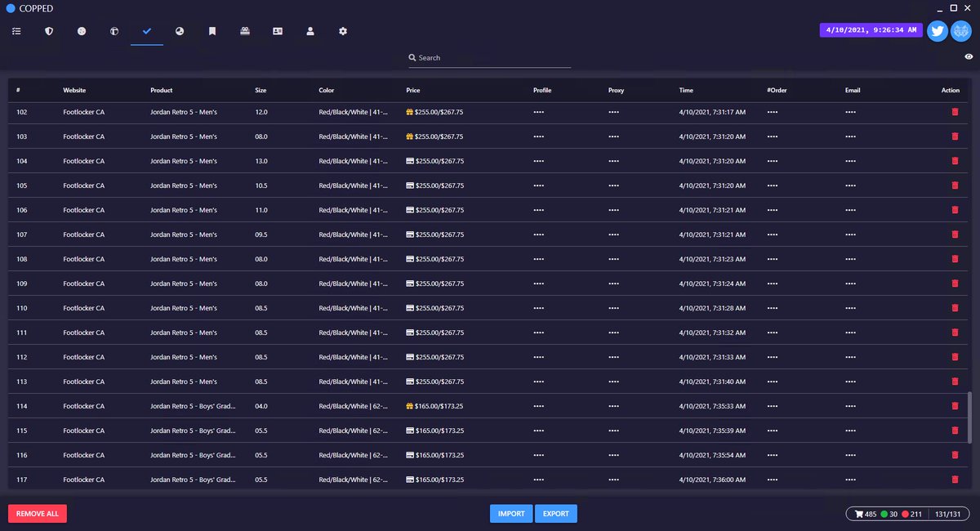The image size is (980, 531).
Task: Click the Color column header
Action: pyautogui.click(x=327, y=91)
